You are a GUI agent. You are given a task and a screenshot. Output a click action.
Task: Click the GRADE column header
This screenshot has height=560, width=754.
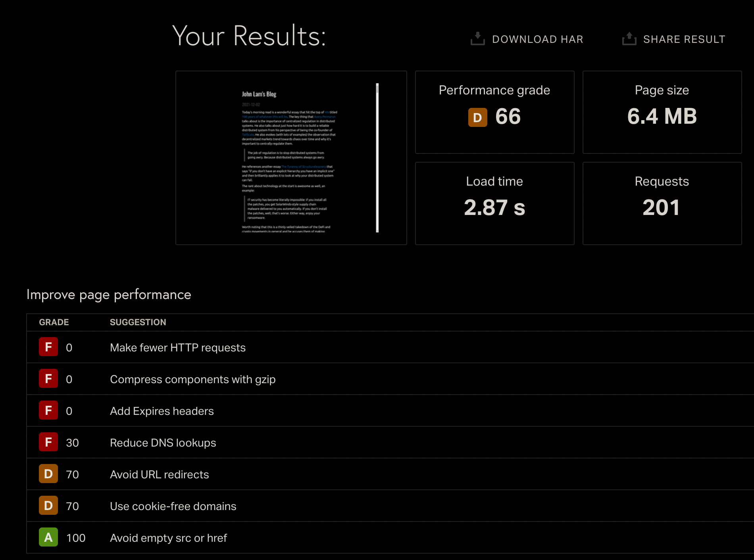tap(54, 322)
